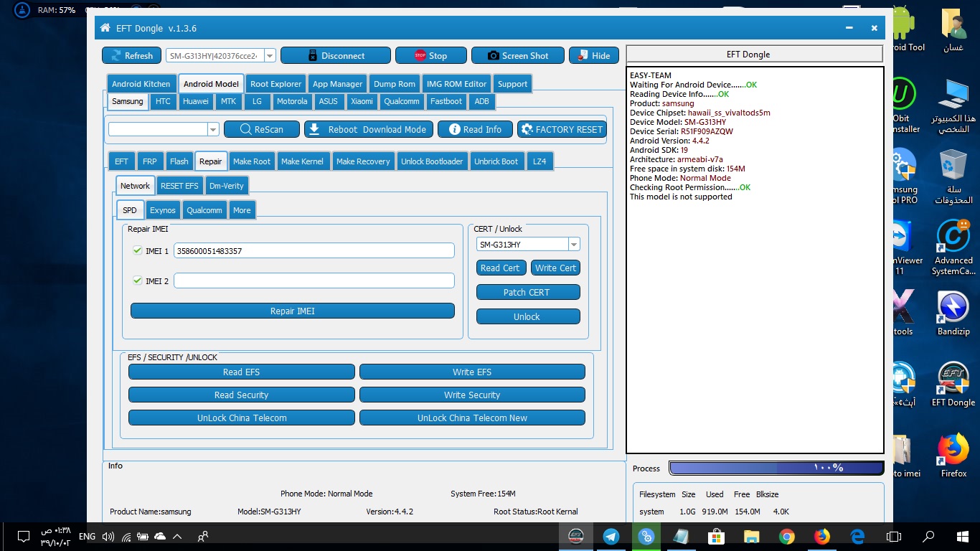Click the Process progress bar at 100%
The width and height of the screenshot is (980, 551).
tap(776, 468)
